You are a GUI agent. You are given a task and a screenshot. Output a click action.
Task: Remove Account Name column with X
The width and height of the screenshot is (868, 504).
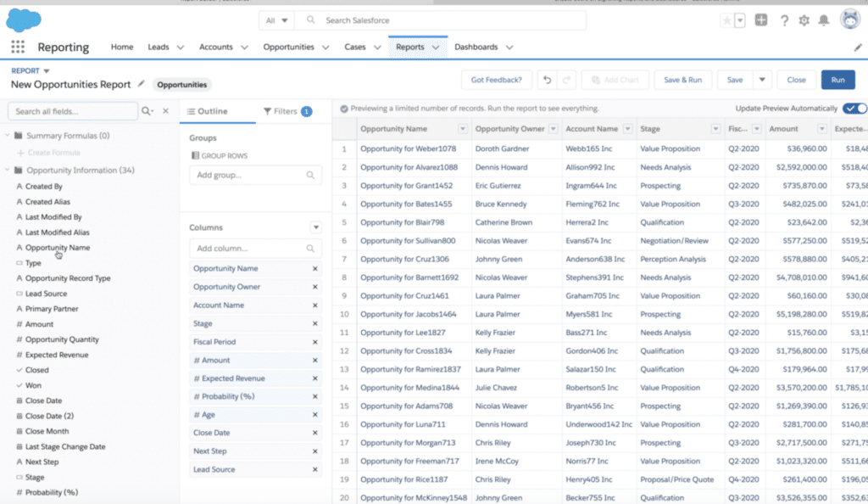click(315, 305)
